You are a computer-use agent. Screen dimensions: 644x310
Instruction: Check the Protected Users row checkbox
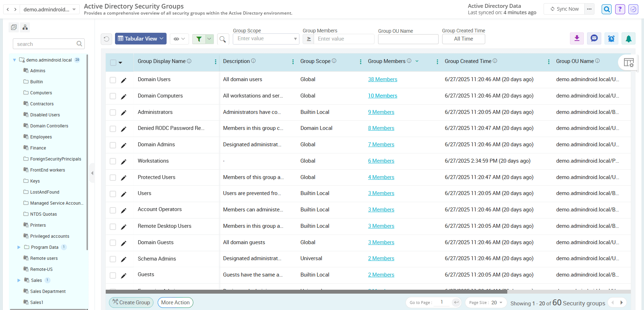(113, 178)
